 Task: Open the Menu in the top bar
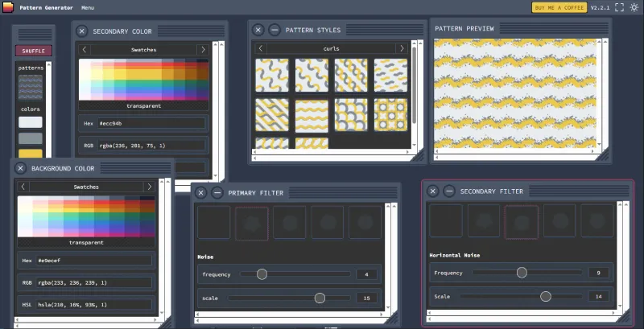87,7
